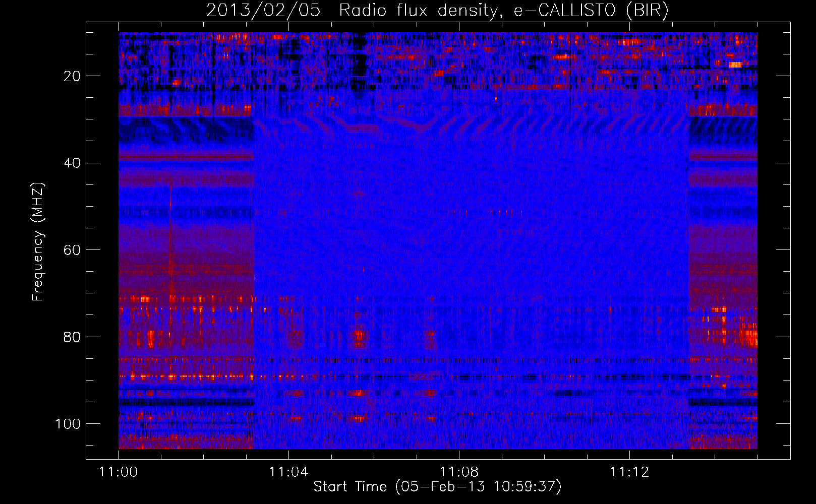816x504 pixels.
Task: Select the 60 frequency tick label
Action: pos(73,250)
